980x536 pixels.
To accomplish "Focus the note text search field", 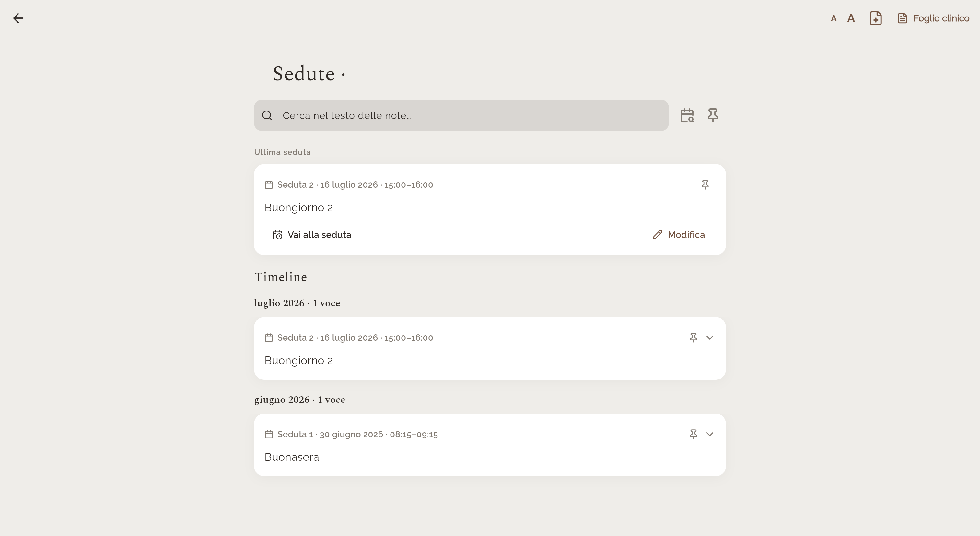I will [x=461, y=115].
